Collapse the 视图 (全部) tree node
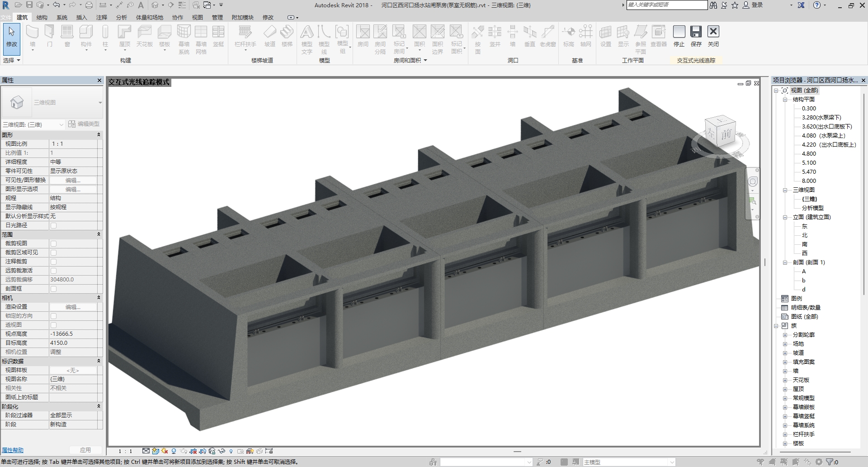This screenshot has height=467, width=868. [x=776, y=90]
